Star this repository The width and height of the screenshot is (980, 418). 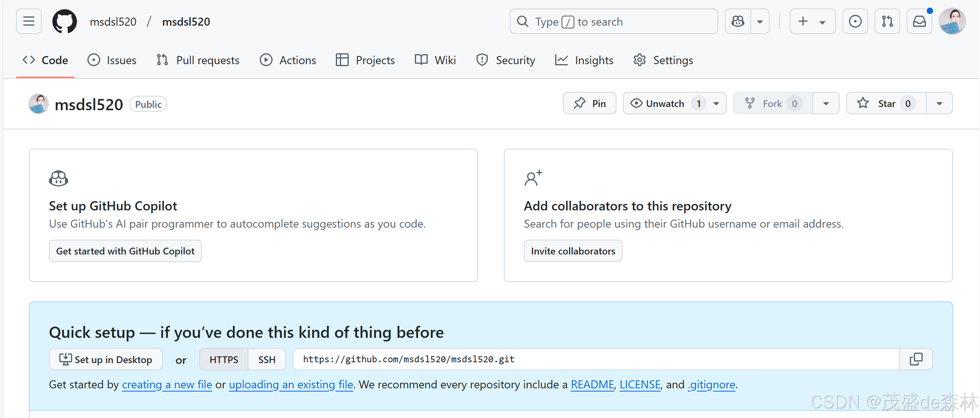[886, 103]
